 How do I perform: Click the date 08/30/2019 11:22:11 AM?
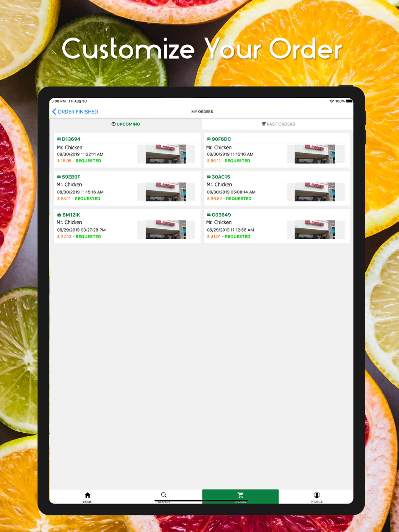pyautogui.click(x=80, y=154)
